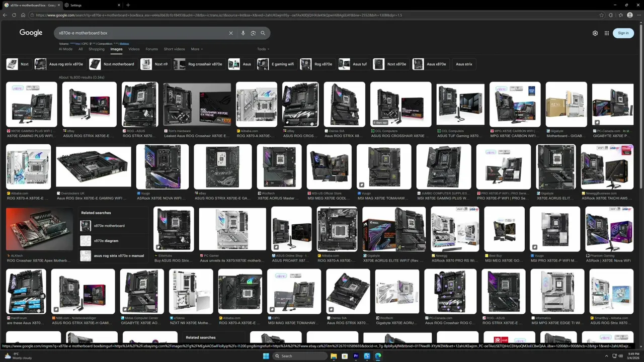This screenshot has width=644, height=362.
Task: Select the E gaming wifi chip
Action: (x=276, y=64)
